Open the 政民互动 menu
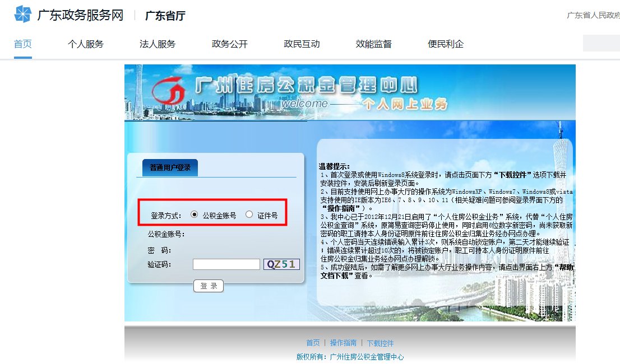Image resolution: width=620 pixels, height=364 pixels. coord(301,43)
